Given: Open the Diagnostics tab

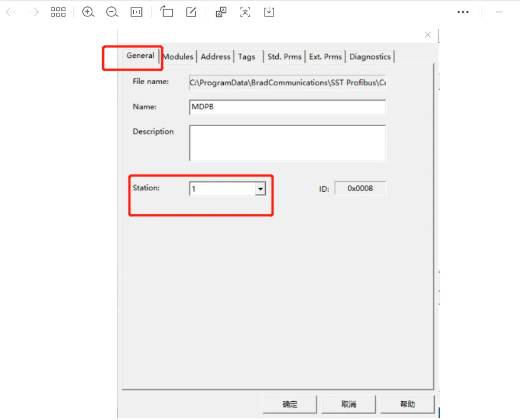Looking at the screenshot, I should coord(370,57).
